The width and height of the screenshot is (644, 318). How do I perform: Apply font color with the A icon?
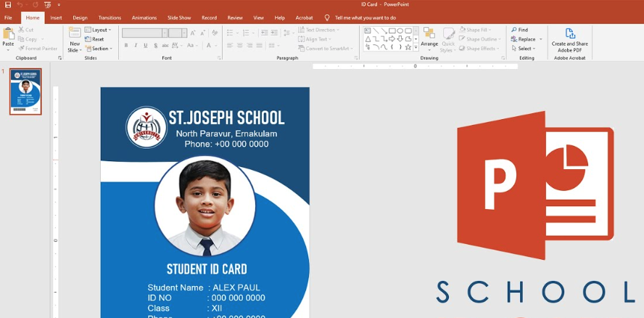click(209, 45)
